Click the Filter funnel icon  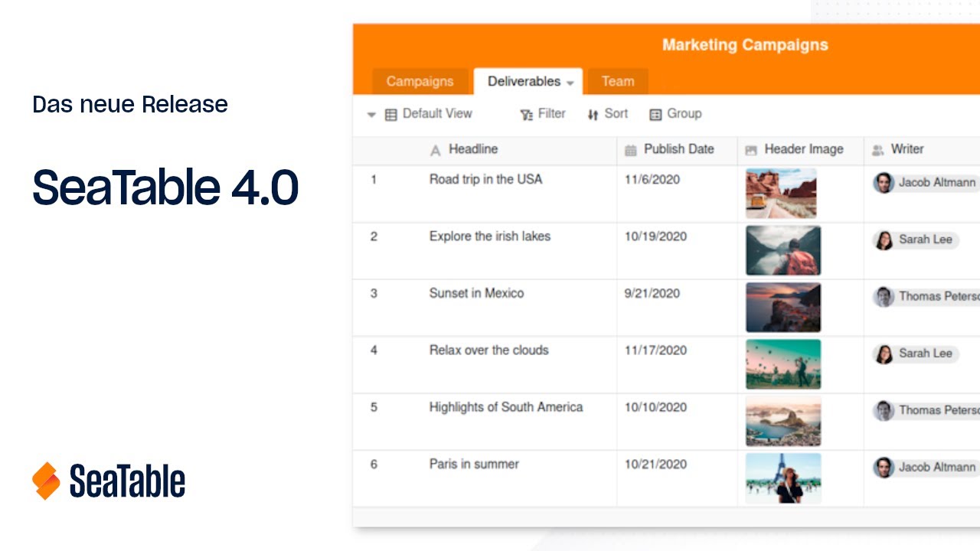526,115
